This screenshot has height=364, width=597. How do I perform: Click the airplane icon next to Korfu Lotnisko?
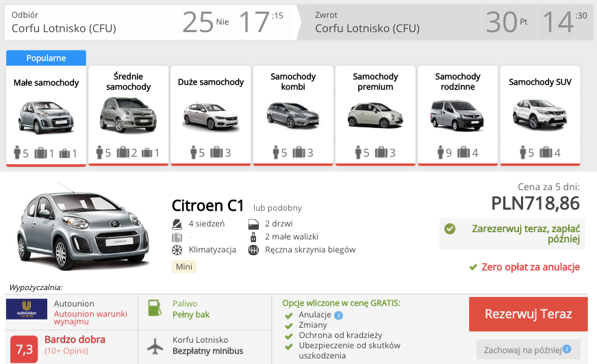pyautogui.click(x=155, y=346)
